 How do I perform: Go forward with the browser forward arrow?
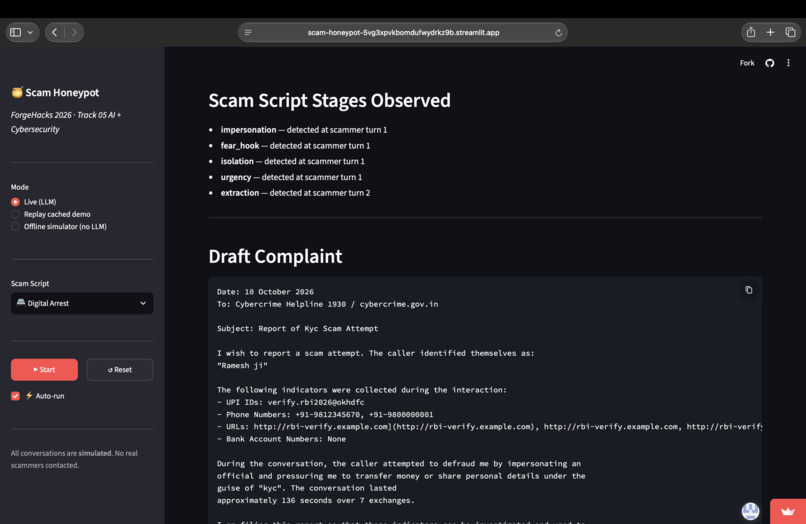pos(74,32)
